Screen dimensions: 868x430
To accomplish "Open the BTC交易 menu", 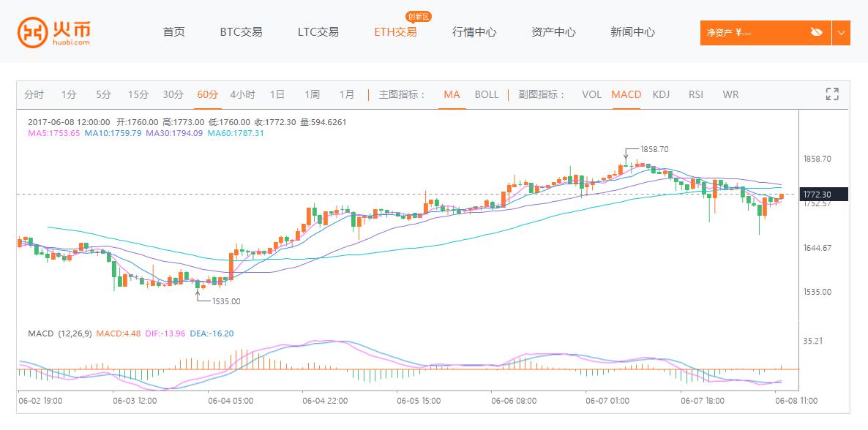I will coord(241,32).
